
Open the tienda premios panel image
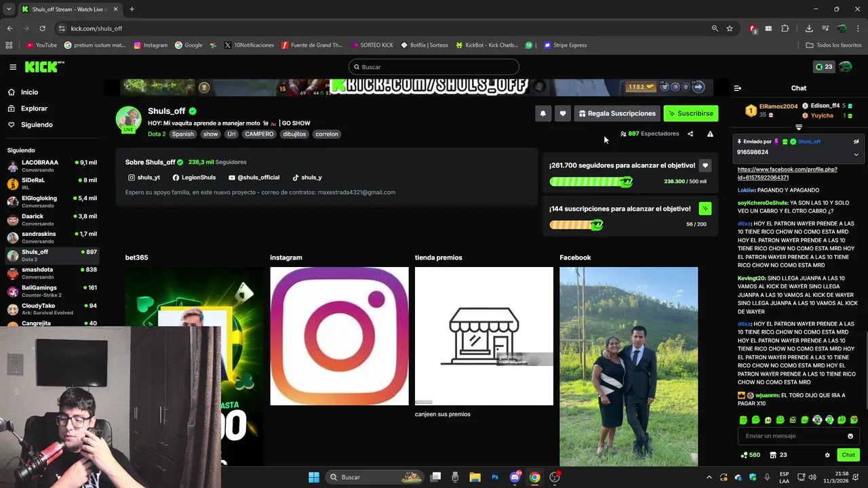484,336
